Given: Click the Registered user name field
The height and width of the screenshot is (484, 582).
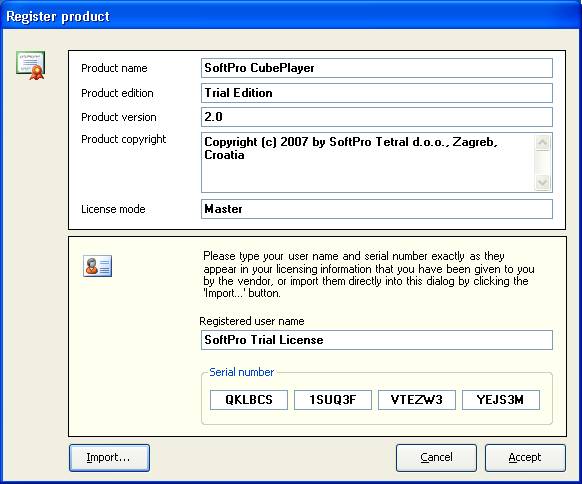Looking at the screenshot, I should pos(377,340).
